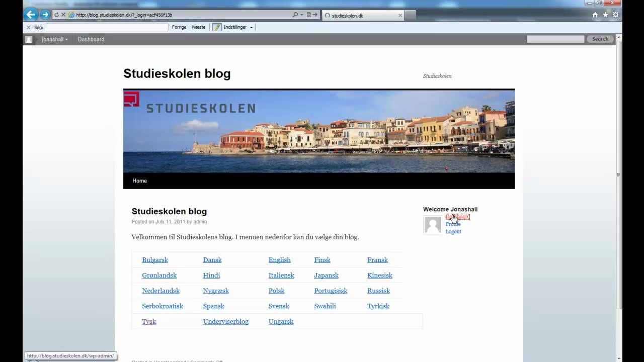644x362 pixels.
Task: Open the July 11, 2011 date link
Action: click(170, 222)
